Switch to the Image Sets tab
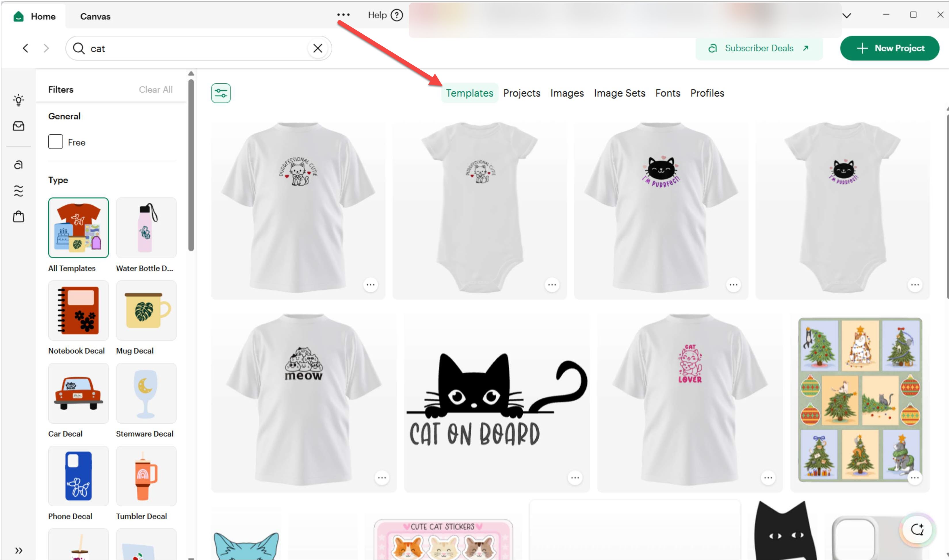This screenshot has width=949, height=560. pos(619,93)
